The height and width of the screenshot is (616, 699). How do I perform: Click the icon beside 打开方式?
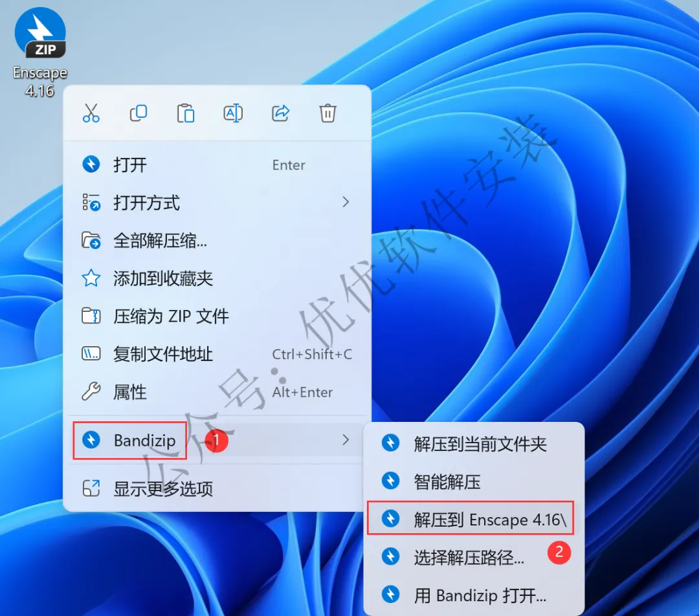tap(91, 203)
